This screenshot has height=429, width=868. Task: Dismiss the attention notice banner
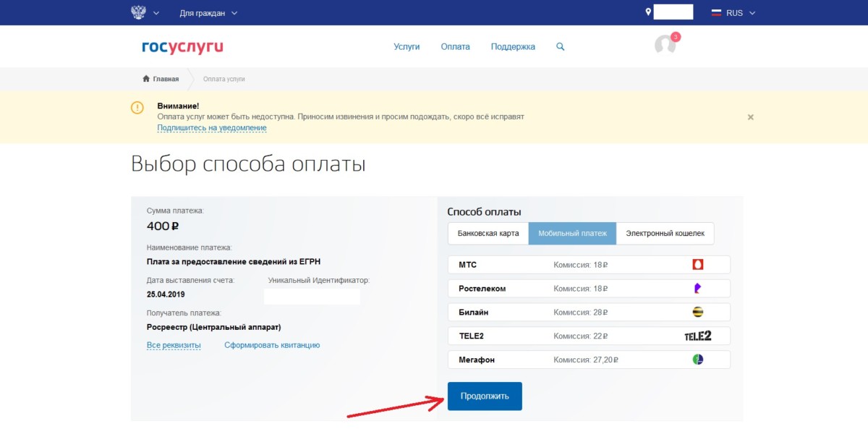click(750, 117)
